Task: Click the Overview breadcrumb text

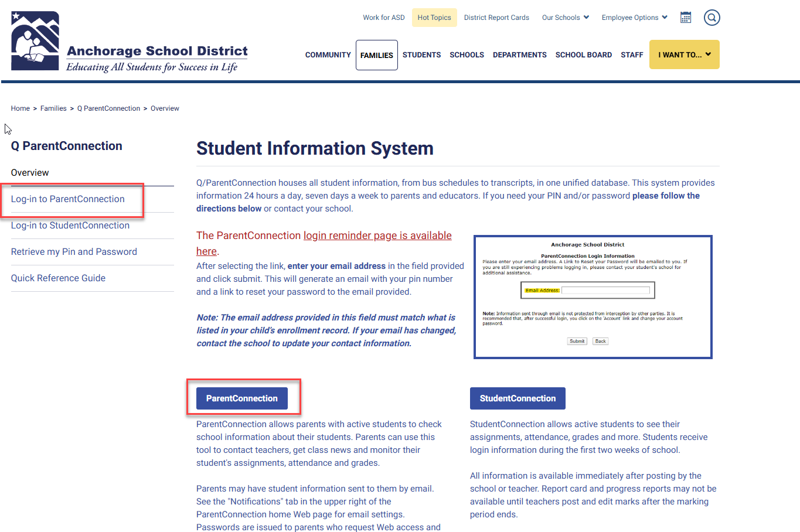Action: (x=165, y=108)
